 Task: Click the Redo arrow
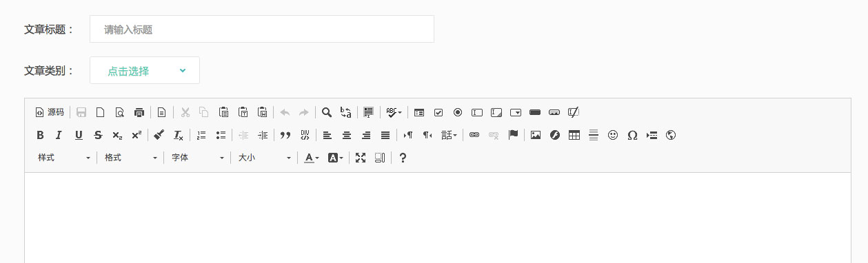[x=304, y=112]
